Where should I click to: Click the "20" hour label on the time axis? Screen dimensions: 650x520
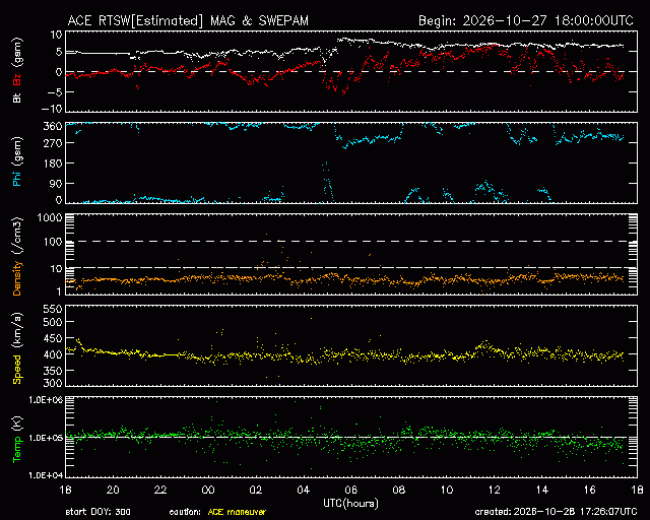point(113,490)
